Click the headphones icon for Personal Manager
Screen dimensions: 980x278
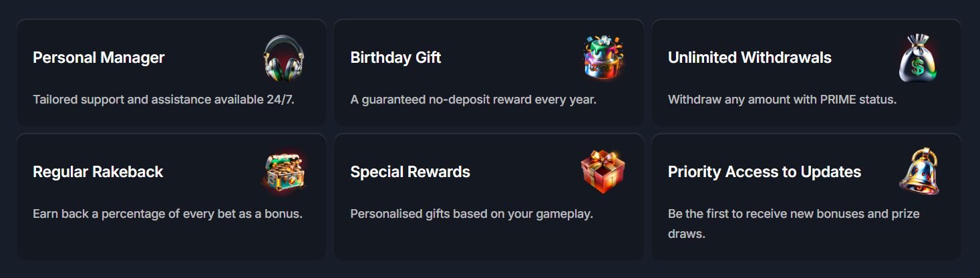pyautogui.click(x=283, y=58)
